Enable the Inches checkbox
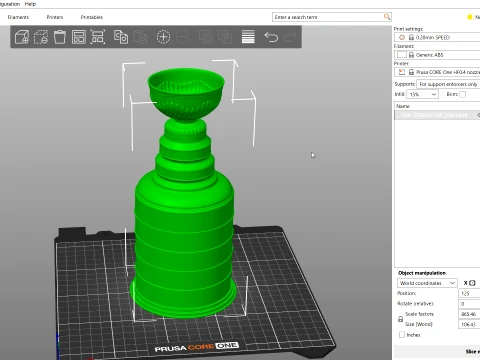 click(402, 335)
